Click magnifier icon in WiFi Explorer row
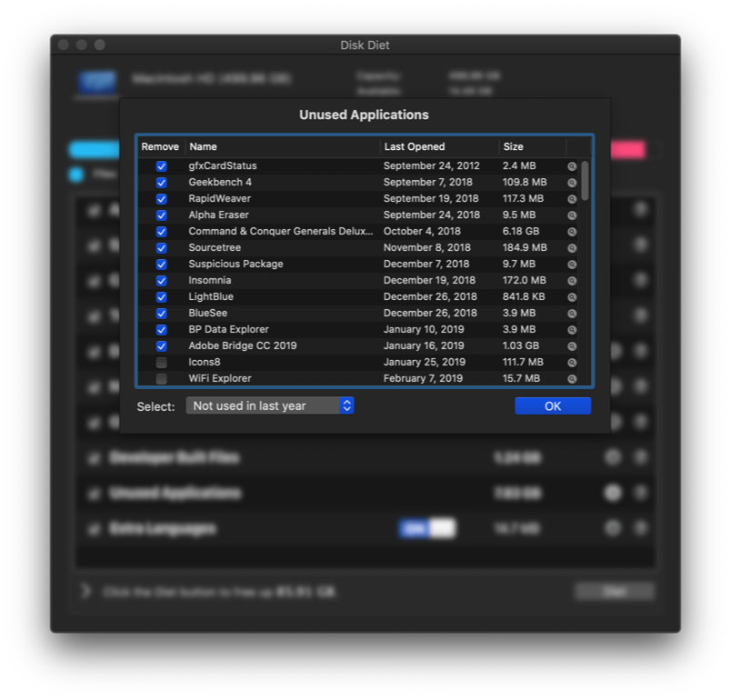Image resolution: width=731 pixels, height=700 pixels. coord(572,379)
